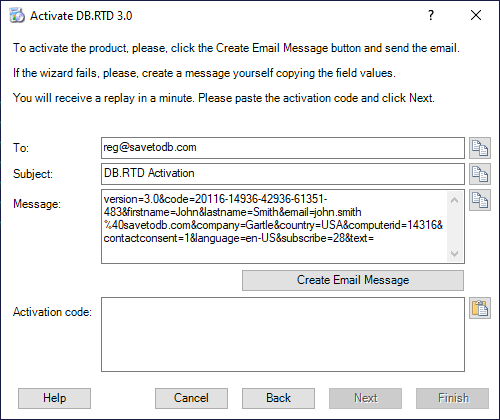Open the question mark help in title bar
Screen dimensions: 500x420
click(x=431, y=15)
